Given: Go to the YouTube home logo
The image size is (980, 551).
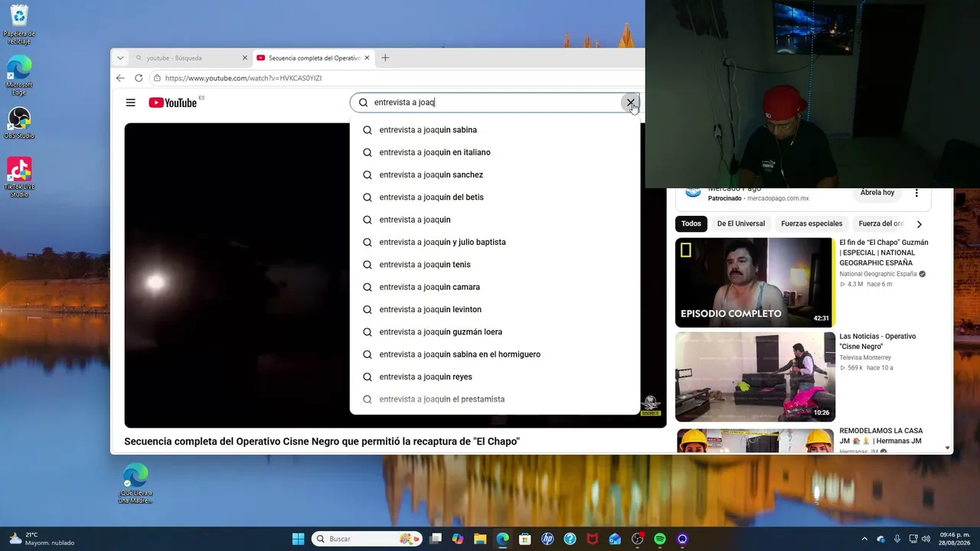Looking at the screenshot, I should 173,103.
